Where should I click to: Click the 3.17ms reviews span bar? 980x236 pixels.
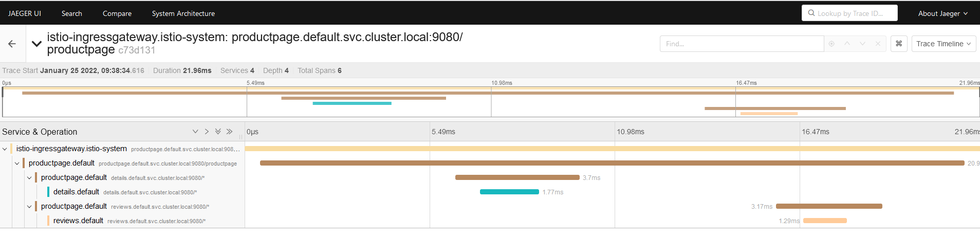click(829, 206)
